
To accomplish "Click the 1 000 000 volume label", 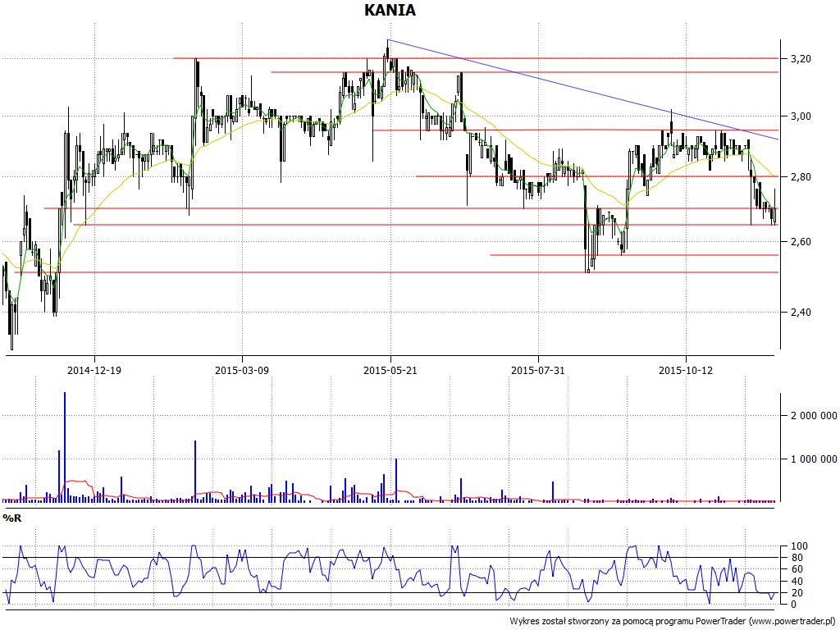I will tap(814, 459).
